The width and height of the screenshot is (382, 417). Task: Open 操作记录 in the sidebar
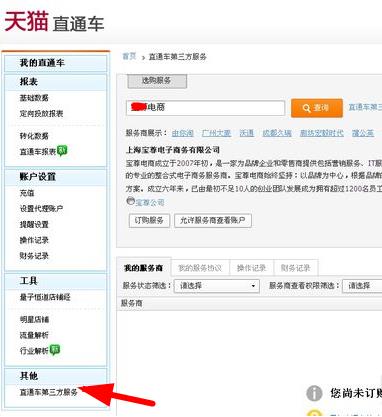34,240
